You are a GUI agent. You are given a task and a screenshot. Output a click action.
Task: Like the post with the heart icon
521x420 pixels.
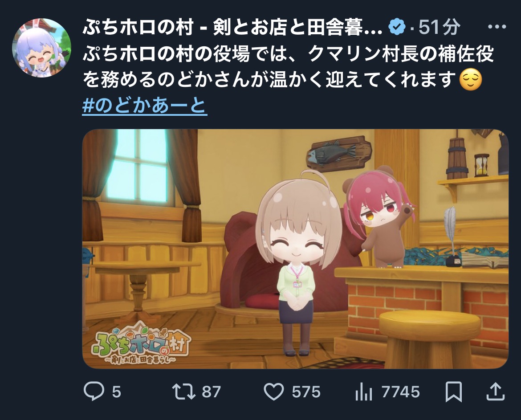(274, 392)
